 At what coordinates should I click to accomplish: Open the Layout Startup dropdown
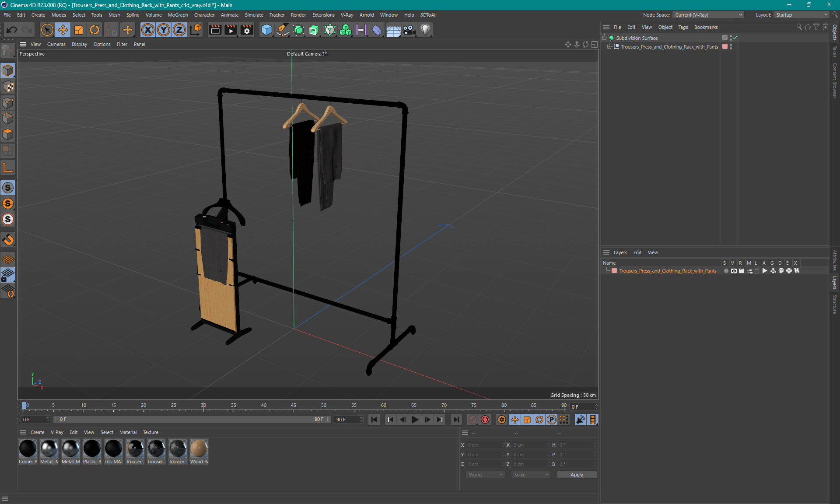point(801,15)
